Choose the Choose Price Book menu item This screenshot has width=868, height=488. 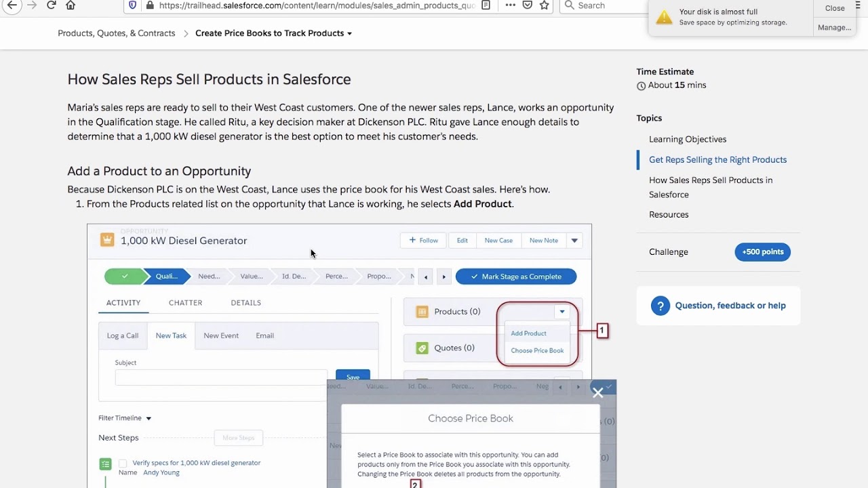(x=537, y=350)
